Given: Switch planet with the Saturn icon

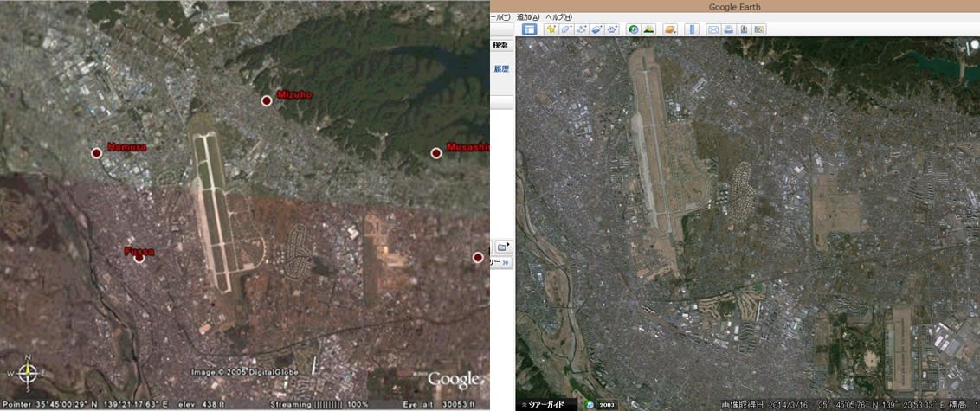Looking at the screenshot, I should coord(670,29).
